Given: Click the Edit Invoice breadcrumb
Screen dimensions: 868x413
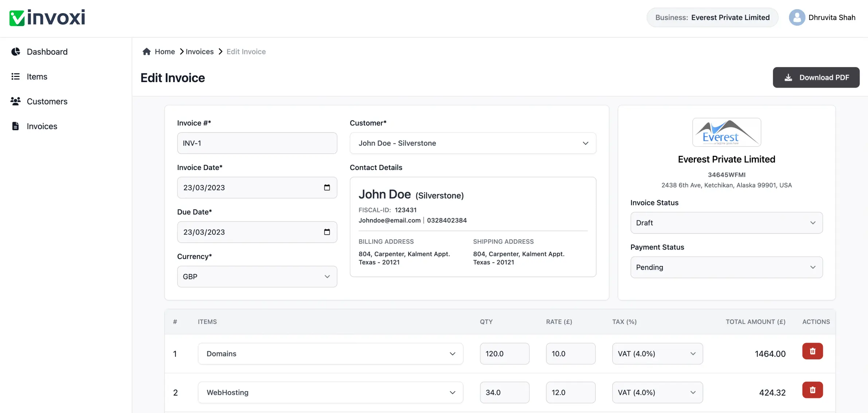Looking at the screenshot, I should pos(246,51).
